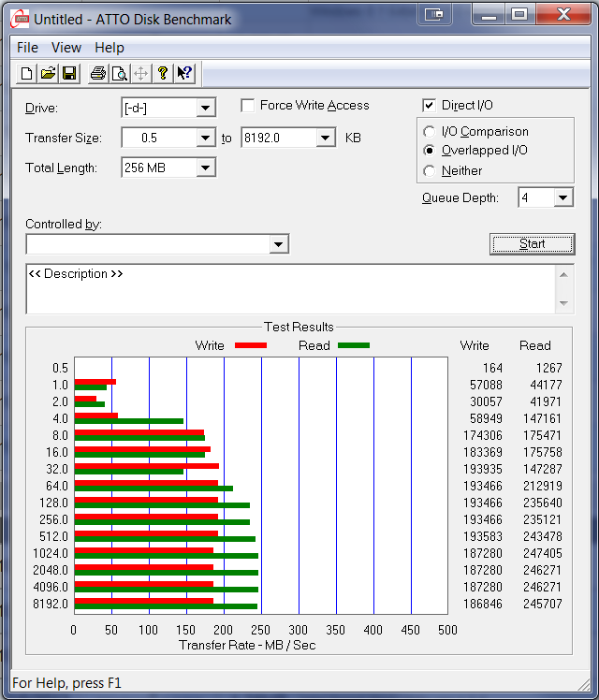Click inside the Description text box
Viewport: 599px width, 700px height.
(x=290, y=289)
